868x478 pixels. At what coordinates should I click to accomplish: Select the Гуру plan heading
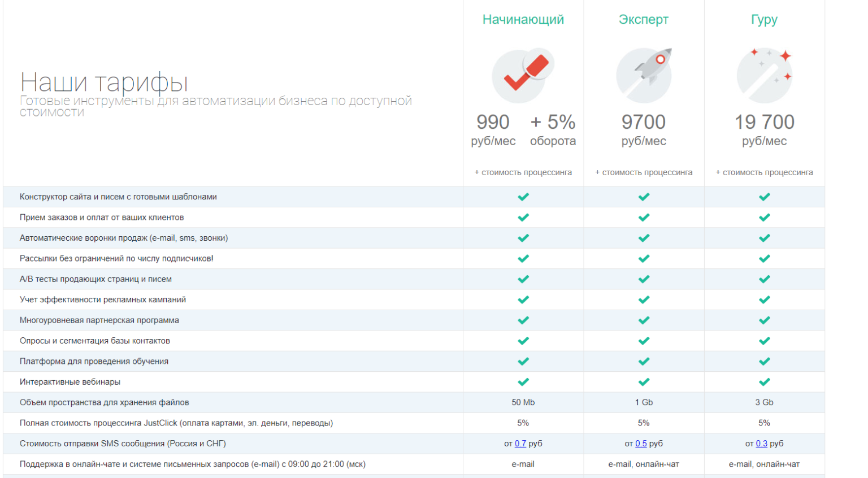coord(765,20)
